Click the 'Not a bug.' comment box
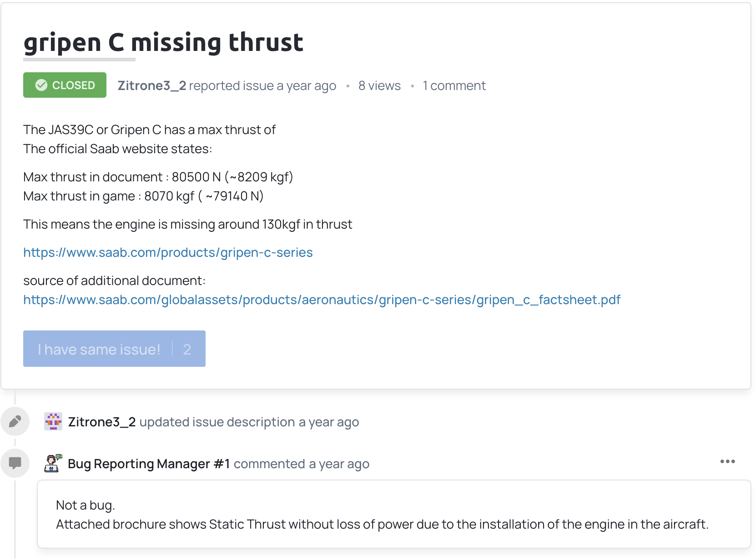The image size is (755, 560). (394, 514)
